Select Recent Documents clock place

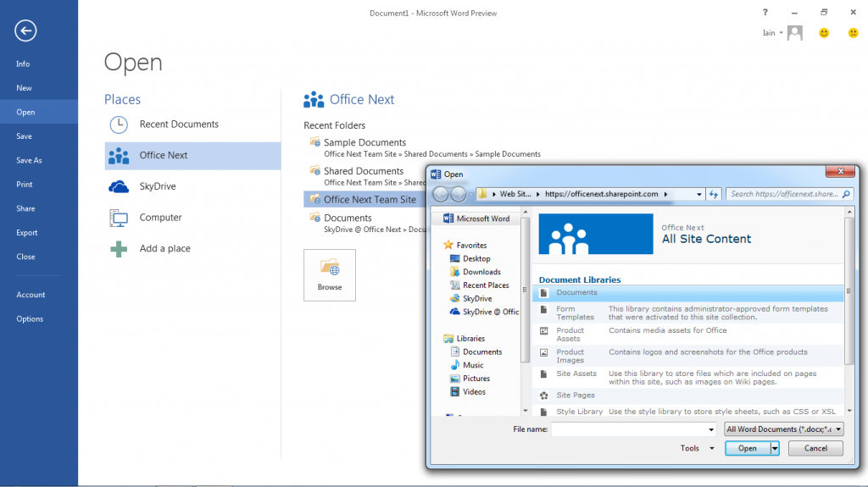[178, 125]
